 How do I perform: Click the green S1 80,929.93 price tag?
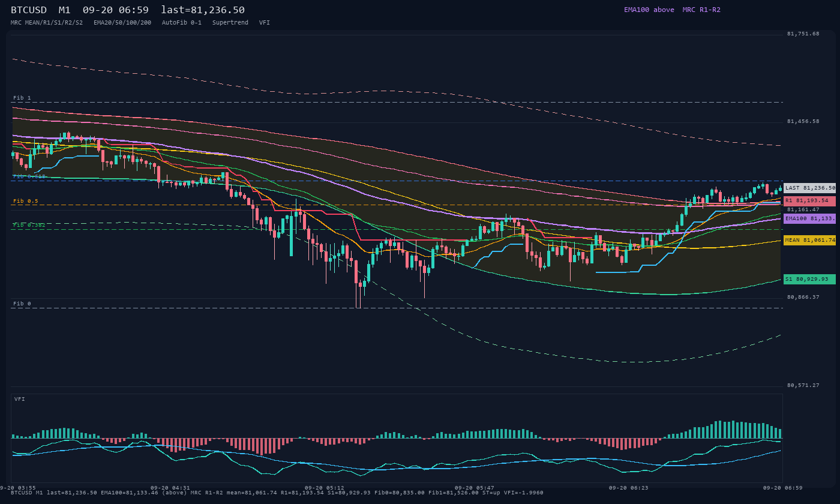click(x=809, y=279)
